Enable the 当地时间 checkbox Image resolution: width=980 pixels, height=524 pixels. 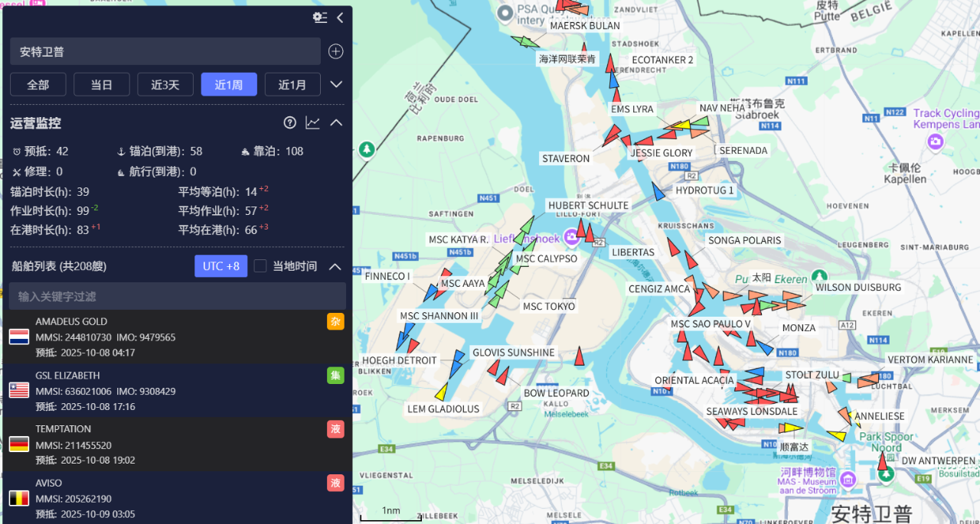(260, 266)
